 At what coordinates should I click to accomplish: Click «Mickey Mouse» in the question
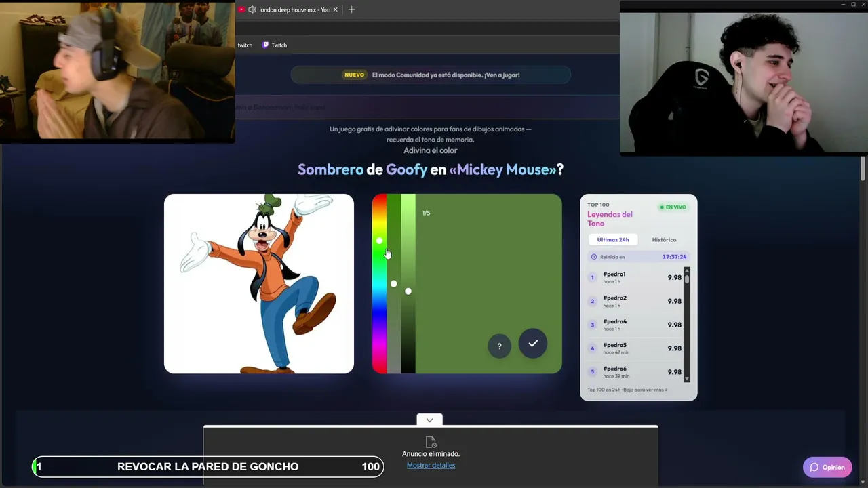(x=502, y=169)
